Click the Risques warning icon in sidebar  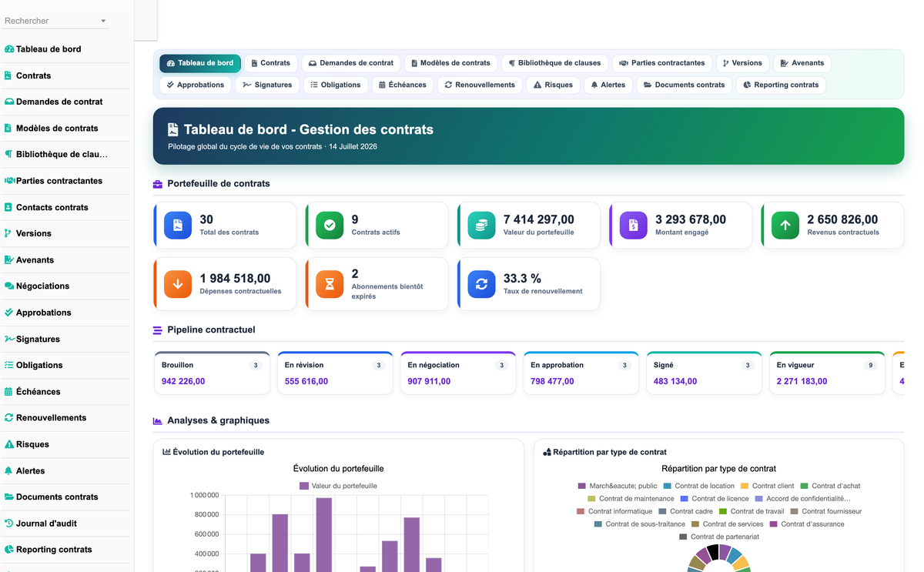(x=9, y=444)
